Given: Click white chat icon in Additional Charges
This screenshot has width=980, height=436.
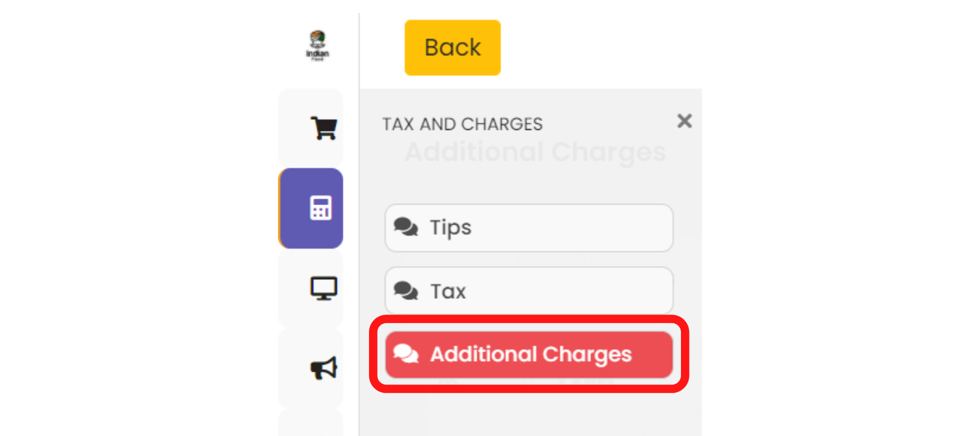Looking at the screenshot, I should coord(406,354).
